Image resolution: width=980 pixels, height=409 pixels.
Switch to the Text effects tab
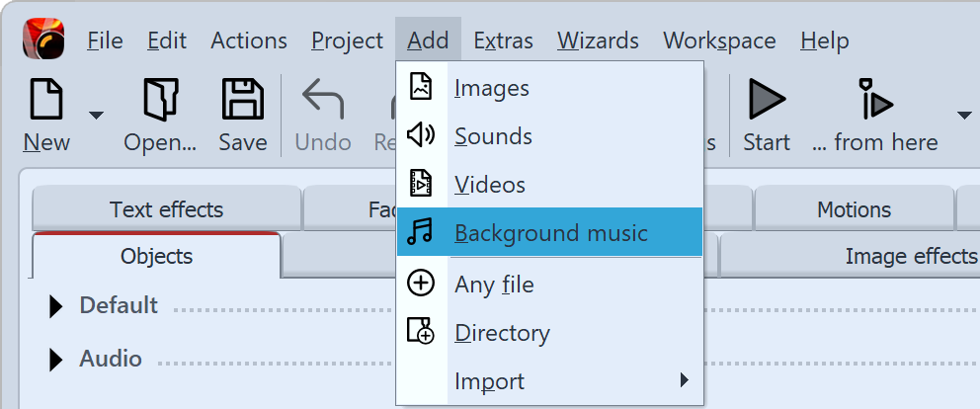point(166,209)
